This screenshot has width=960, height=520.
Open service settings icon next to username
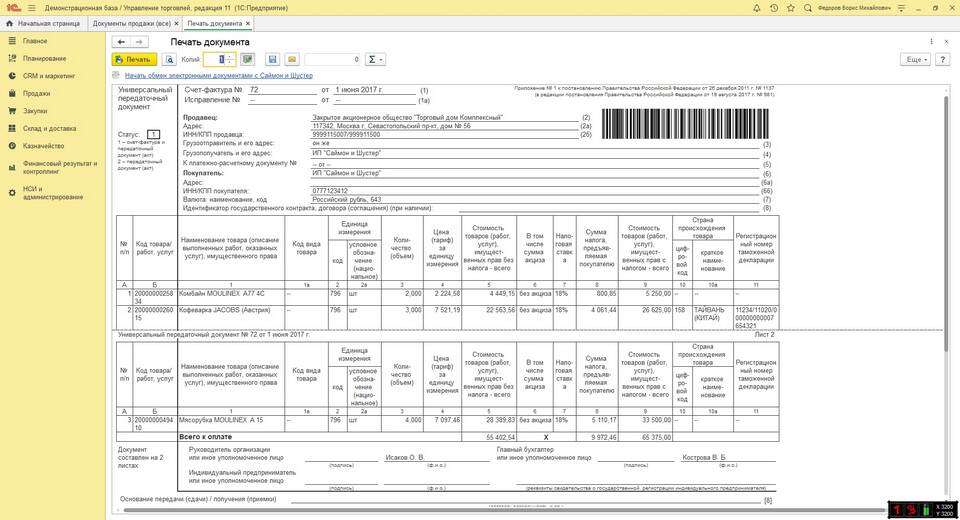pos(901,8)
